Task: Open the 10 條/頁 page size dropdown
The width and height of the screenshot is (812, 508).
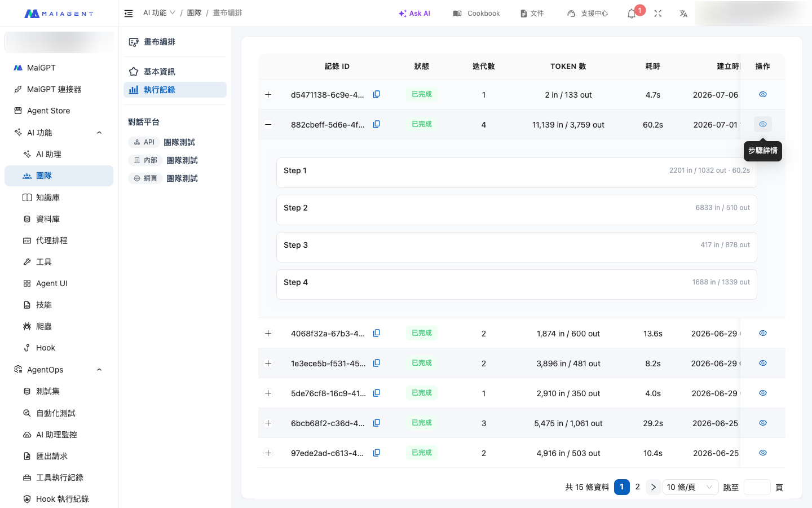Action: [690, 487]
